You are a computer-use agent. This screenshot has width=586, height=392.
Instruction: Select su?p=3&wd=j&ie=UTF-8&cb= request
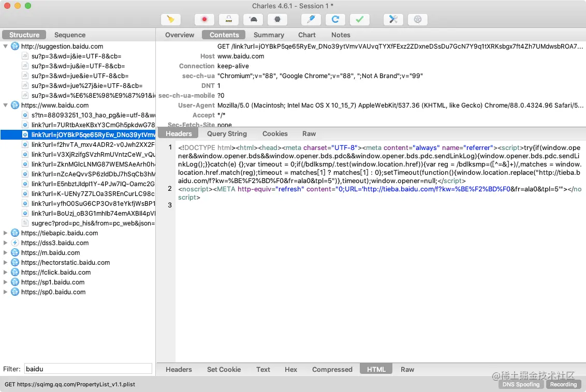click(76, 56)
